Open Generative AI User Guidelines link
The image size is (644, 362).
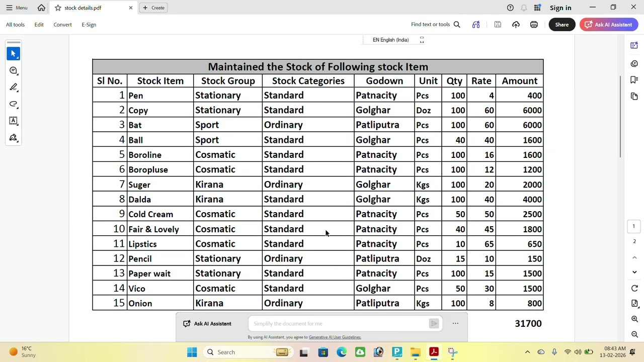tap(335, 337)
